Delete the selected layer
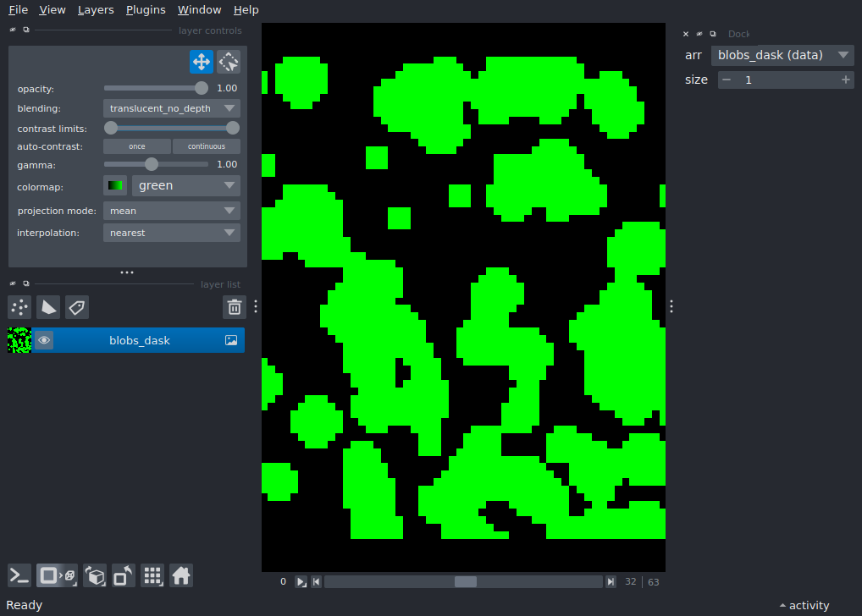This screenshot has height=616, width=862. pyautogui.click(x=235, y=307)
